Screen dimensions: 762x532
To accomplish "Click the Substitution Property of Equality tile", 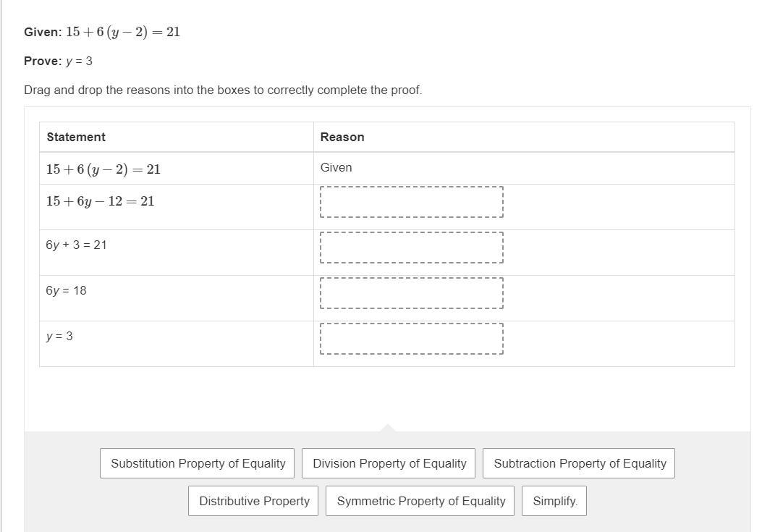I will click(x=198, y=463).
